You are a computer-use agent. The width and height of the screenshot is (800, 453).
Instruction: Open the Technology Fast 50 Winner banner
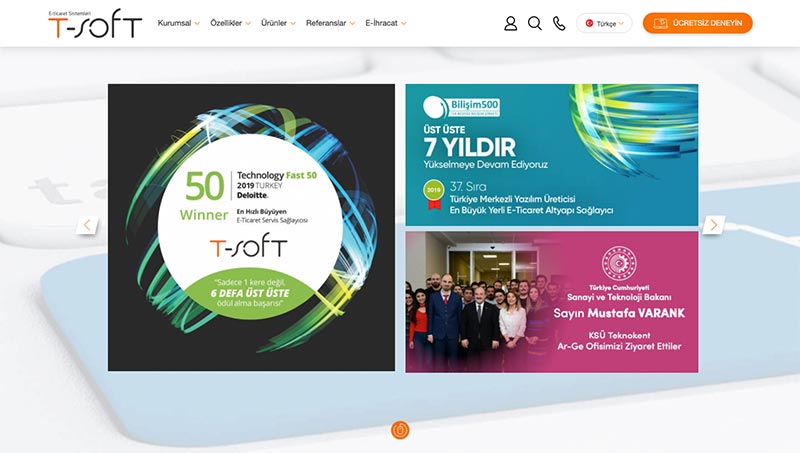252,228
